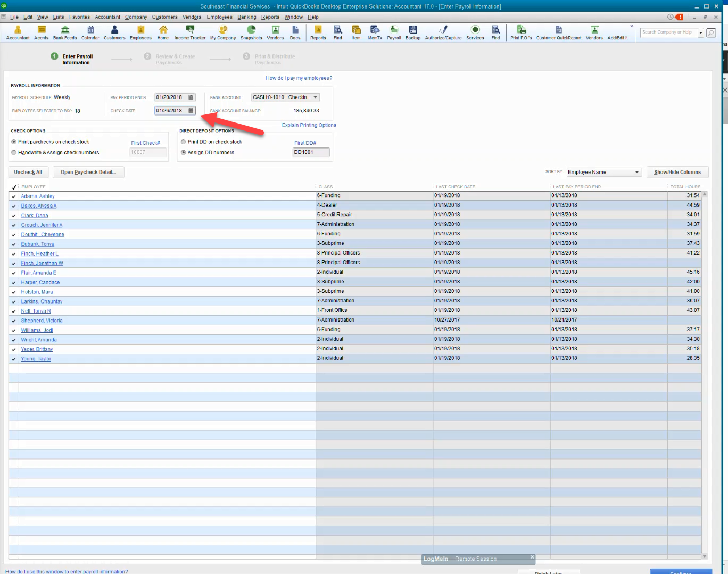Viewport: 728px width, 574px height.
Task: Click the Authorize/Capture icon
Action: pos(443,32)
